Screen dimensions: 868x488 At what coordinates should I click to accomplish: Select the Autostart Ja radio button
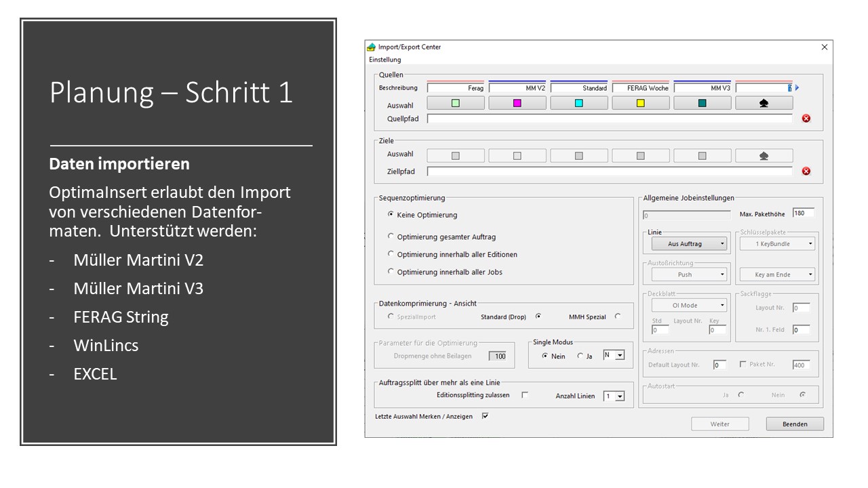[741, 394]
